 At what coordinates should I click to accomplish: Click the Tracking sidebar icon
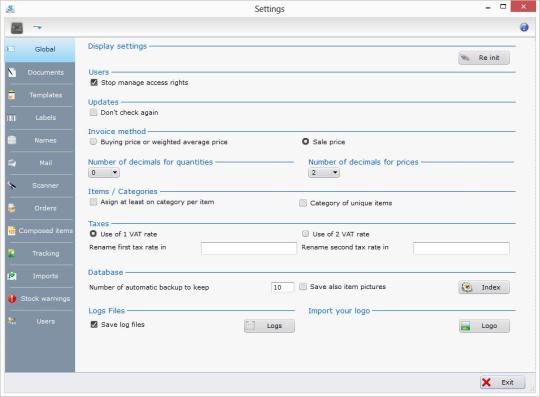click(12, 253)
